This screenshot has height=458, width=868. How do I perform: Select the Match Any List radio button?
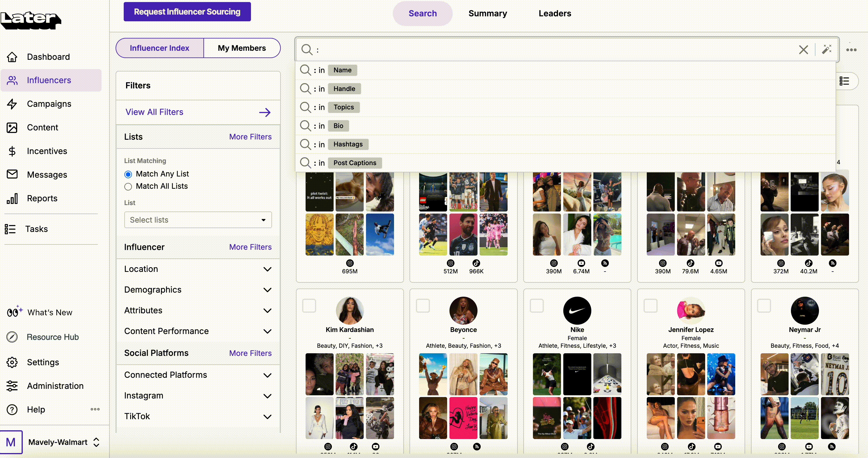[x=128, y=174]
